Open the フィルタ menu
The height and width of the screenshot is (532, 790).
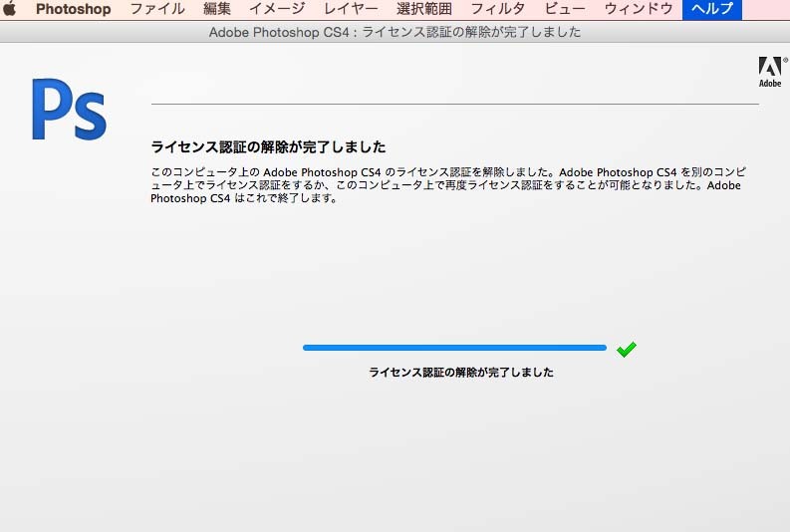click(x=498, y=9)
